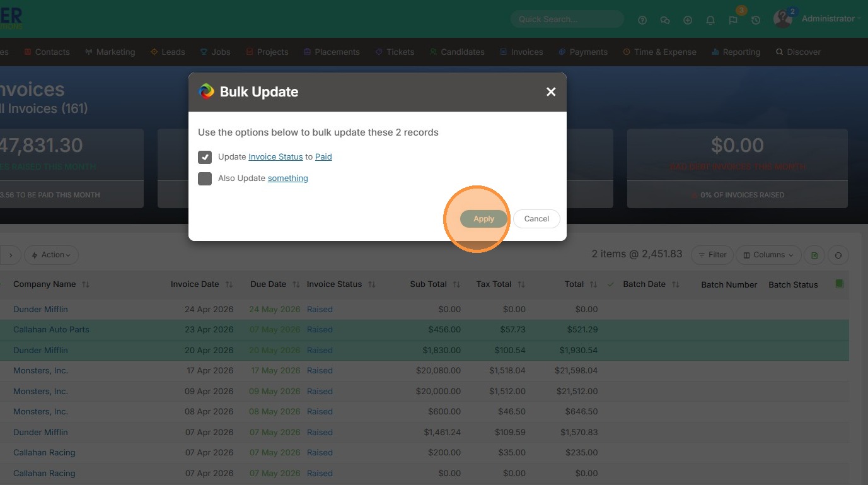Open the notifications bell

pyautogui.click(x=710, y=20)
